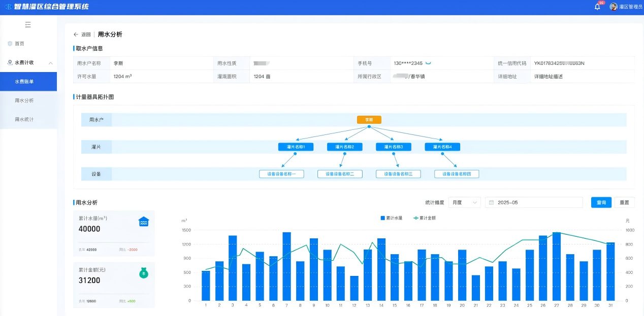Open 用水分析 in the sidebar
The height and width of the screenshot is (316, 644).
(x=24, y=100)
